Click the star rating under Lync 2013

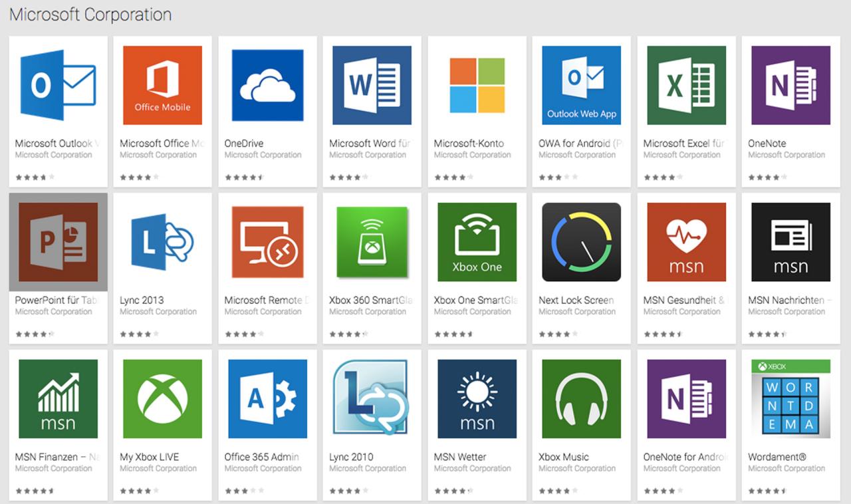(x=140, y=334)
